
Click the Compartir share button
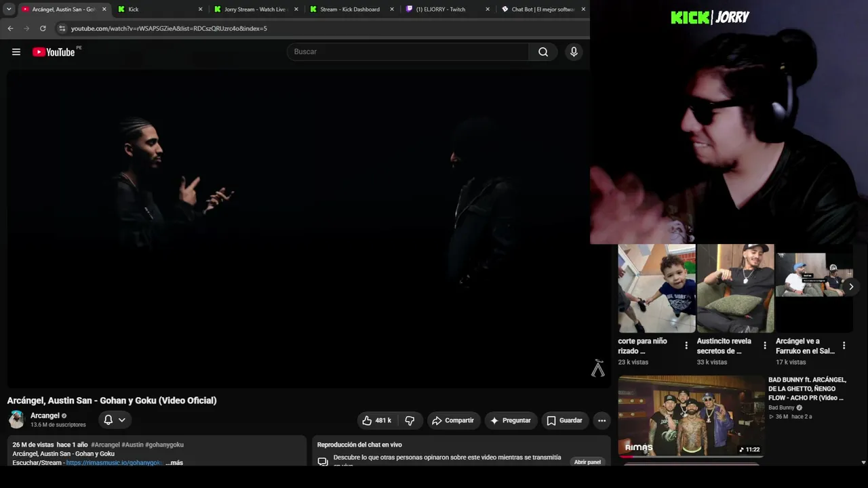[453, 420]
